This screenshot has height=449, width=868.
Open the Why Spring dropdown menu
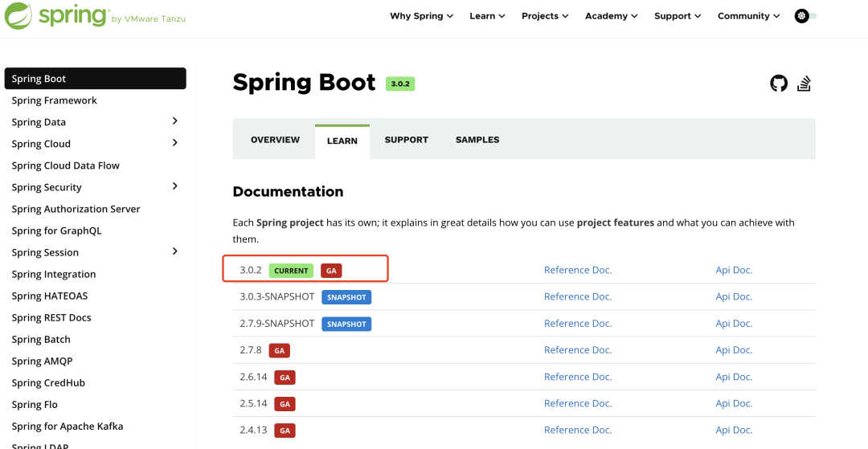421,16
